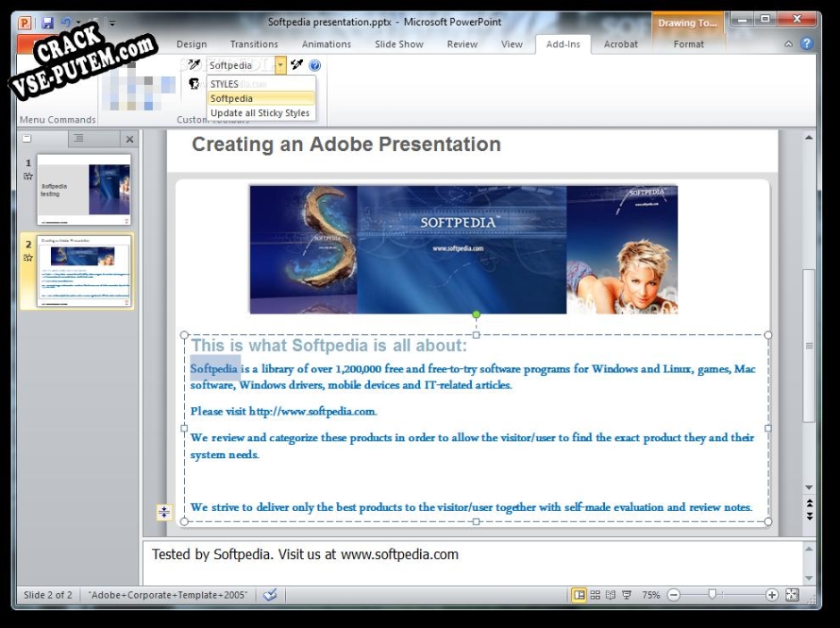Select STYLES entry in dropdown list
The image size is (840, 628).
tap(261, 84)
